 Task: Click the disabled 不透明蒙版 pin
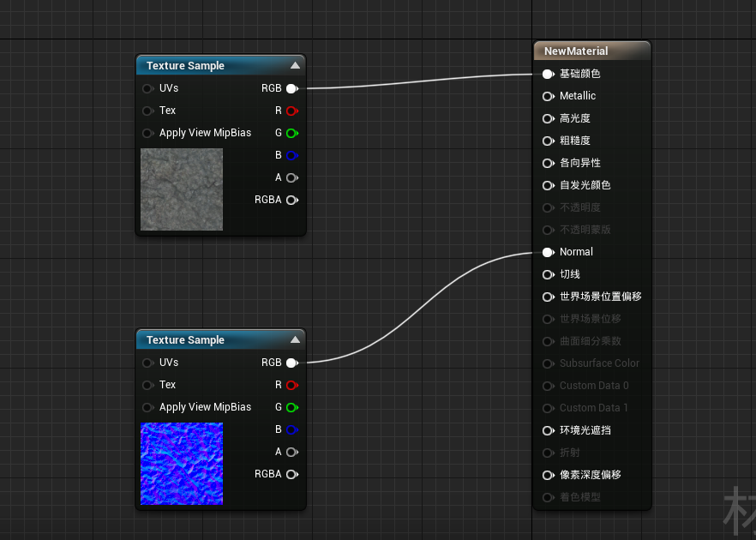coord(549,230)
